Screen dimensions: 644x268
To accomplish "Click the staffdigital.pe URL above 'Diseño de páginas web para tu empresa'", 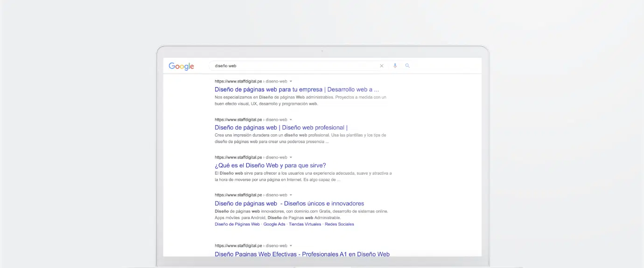I will pos(238,81).
